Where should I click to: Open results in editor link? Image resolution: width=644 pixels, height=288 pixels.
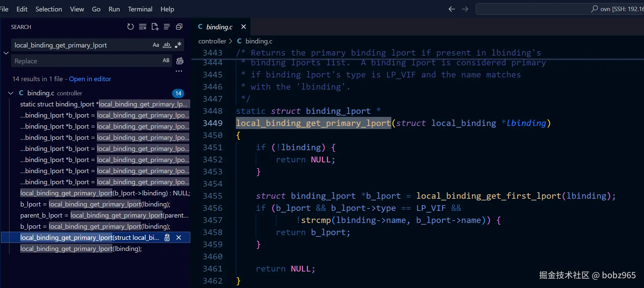pos(90,79)
